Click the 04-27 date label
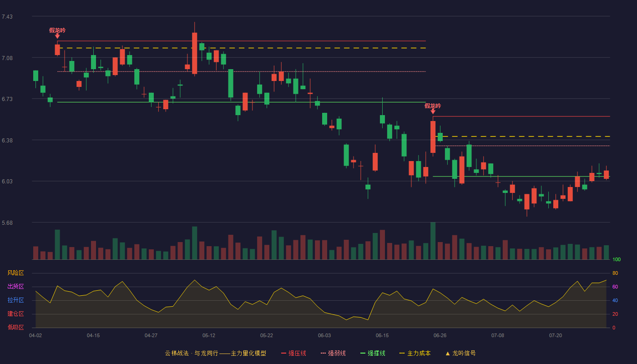This screenshot has height=364, width=637. (151, 335)
